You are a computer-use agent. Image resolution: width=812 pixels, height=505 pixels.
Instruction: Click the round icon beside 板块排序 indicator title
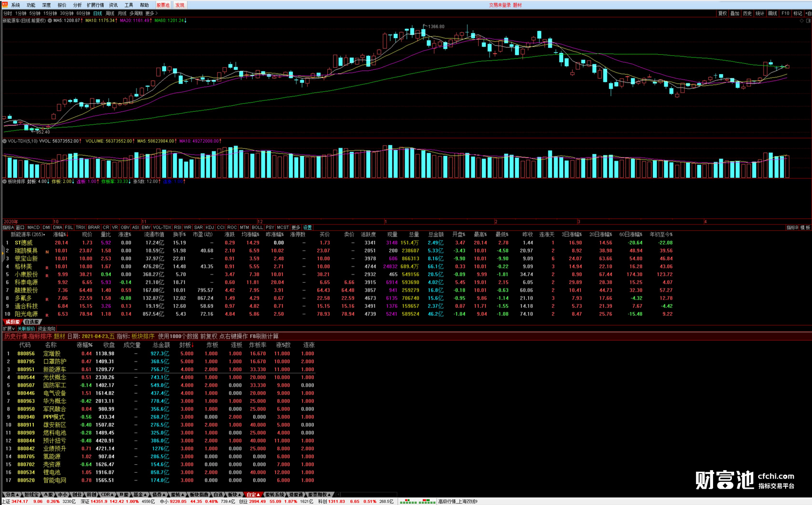coord(5,182)
